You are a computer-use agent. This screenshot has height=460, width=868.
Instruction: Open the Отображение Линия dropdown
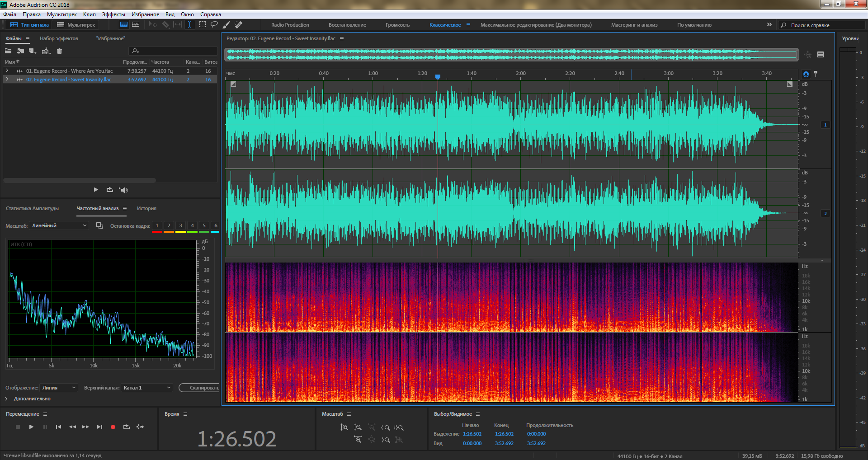click(x=59, y=388)
